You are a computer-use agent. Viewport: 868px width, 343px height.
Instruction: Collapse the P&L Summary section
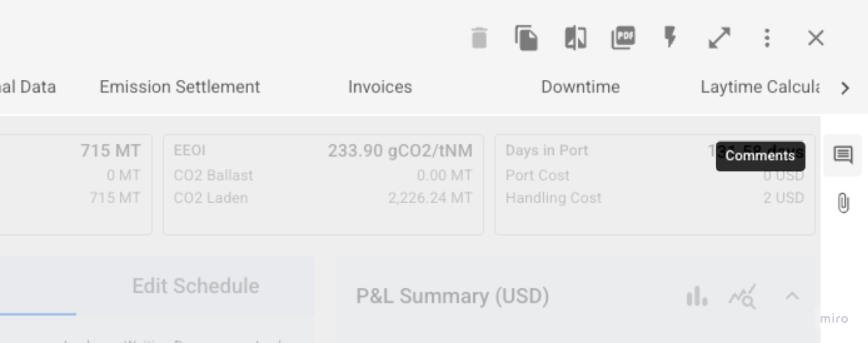pos(792,296)
